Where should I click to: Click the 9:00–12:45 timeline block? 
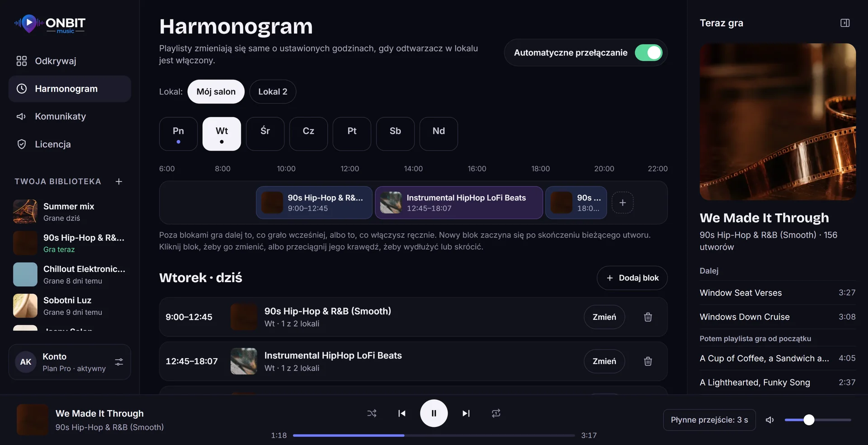coord(314,203)
